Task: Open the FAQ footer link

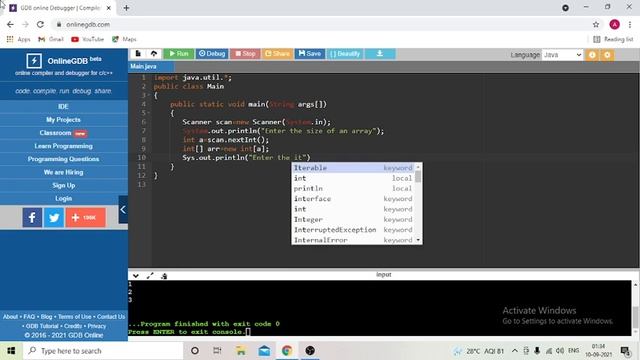Action: 29,317
